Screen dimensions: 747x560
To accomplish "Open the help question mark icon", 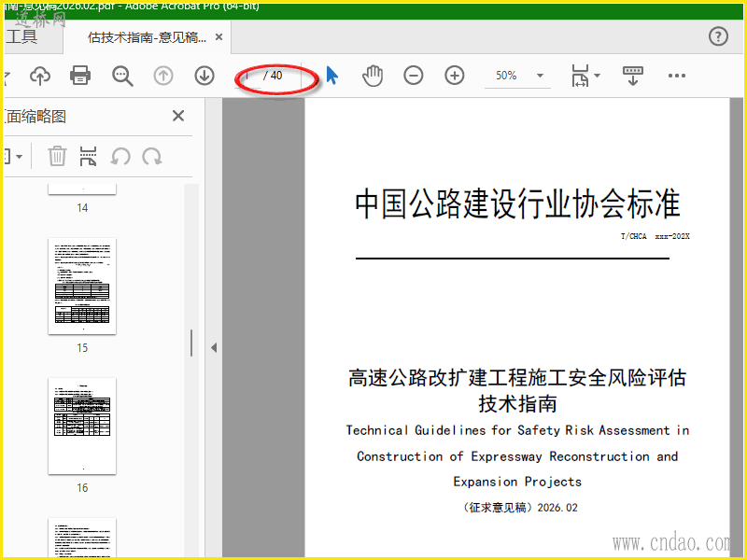I will pos(718,36).
